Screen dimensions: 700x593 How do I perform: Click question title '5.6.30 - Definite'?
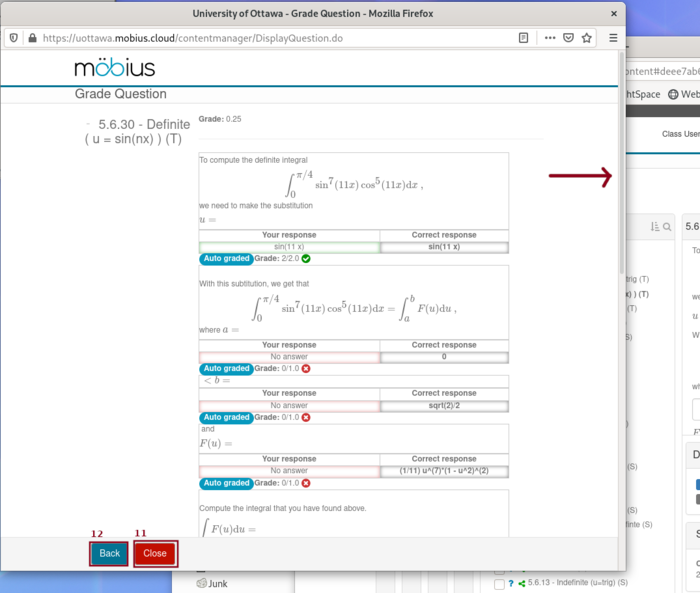coord(144,124)
